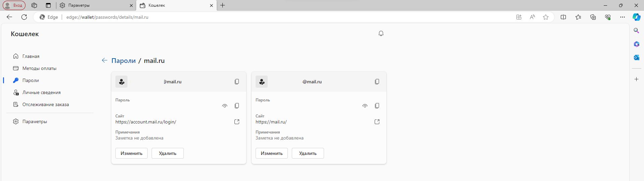The height and width of the screenshot is (181, 644).
Task: Open https://mail.ru/ site via external link icon
Action: [x=377, y=122]
